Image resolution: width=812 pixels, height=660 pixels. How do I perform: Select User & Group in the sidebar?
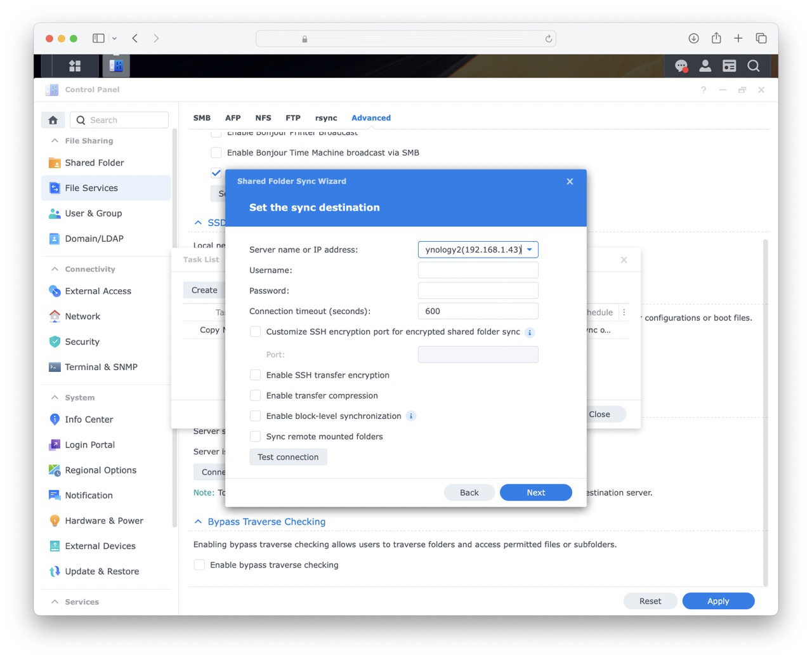click(93, 213)
